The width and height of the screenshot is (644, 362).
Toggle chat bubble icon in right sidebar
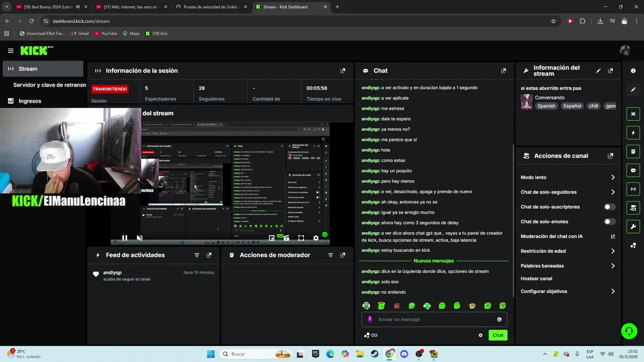click(633, 170)
